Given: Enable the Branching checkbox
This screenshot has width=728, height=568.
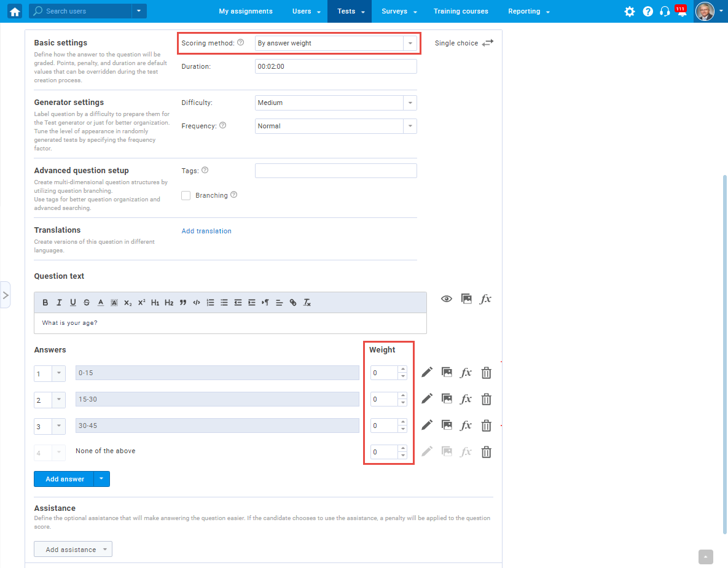Looking at the screenshot, I should pos(186,195).
